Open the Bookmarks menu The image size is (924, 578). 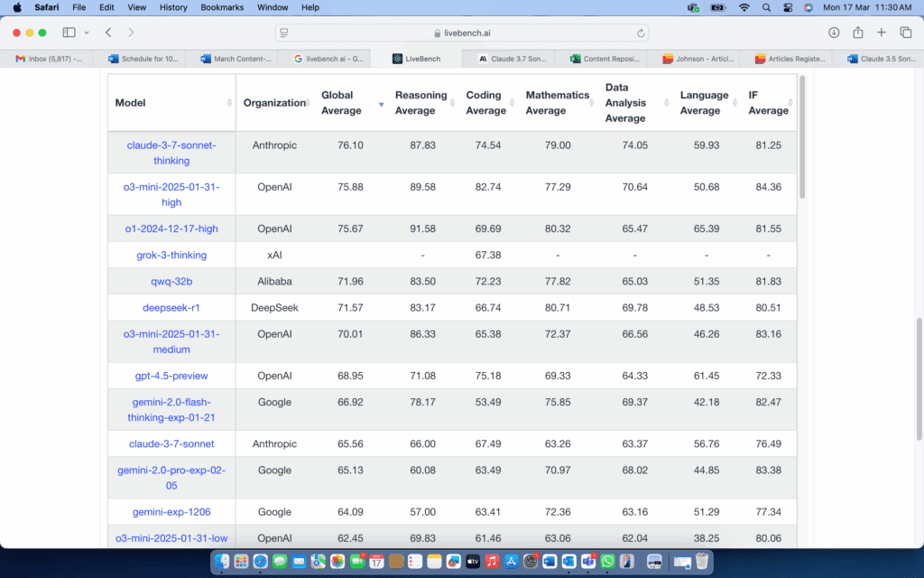click(x=222, y=7)
